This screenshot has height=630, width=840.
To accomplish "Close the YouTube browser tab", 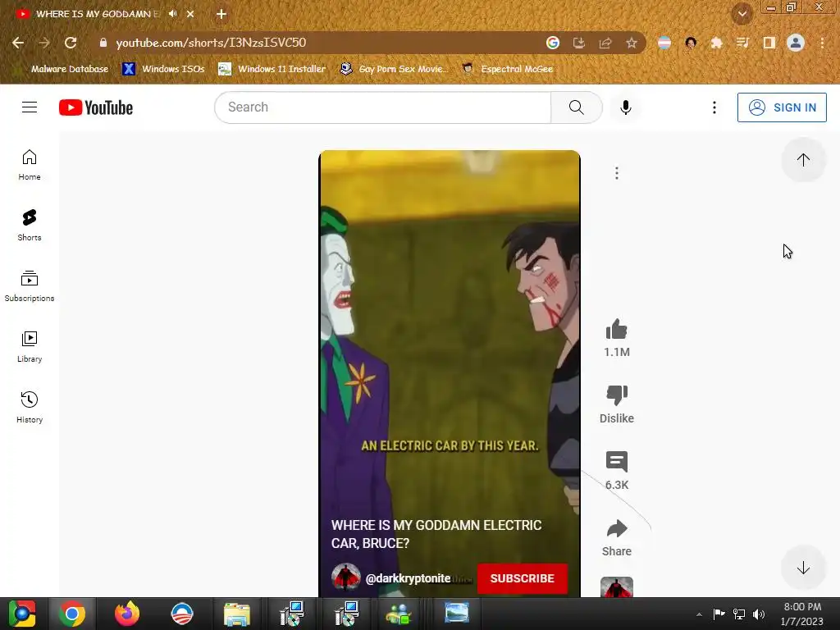I will (x=190, y=14).
